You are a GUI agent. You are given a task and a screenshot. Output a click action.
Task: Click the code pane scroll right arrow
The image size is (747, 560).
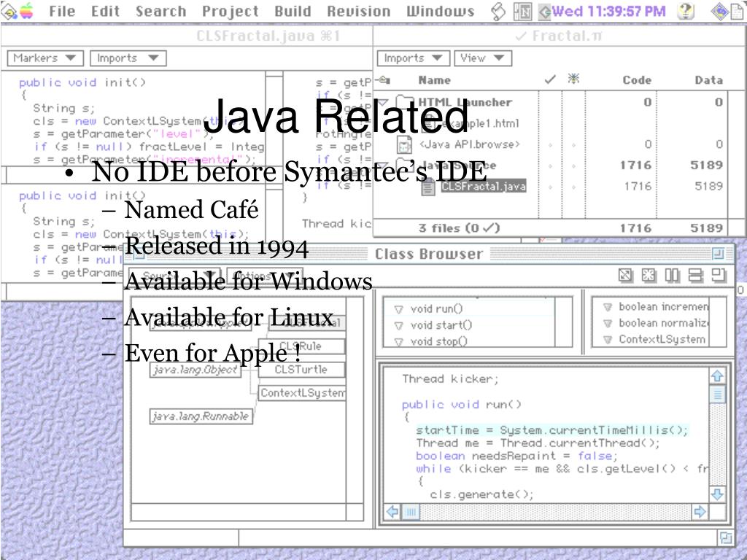[x=700, y=512]
